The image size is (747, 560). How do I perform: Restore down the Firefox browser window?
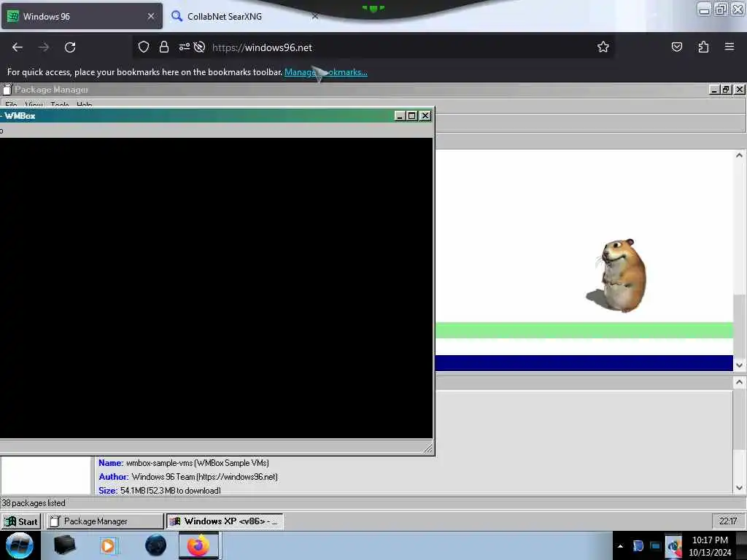click(x=721, y=9)
